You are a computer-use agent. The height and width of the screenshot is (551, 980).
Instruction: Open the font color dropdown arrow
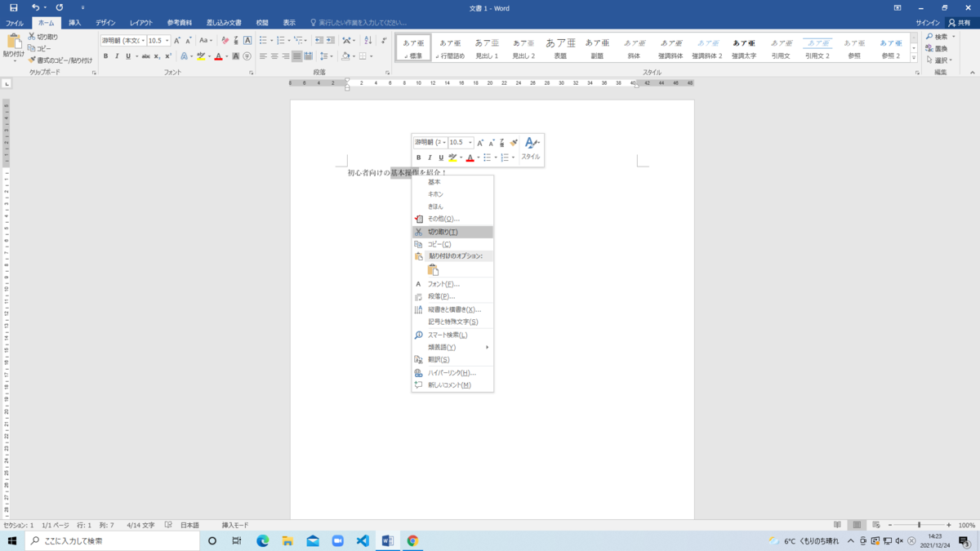coord(226,57)
